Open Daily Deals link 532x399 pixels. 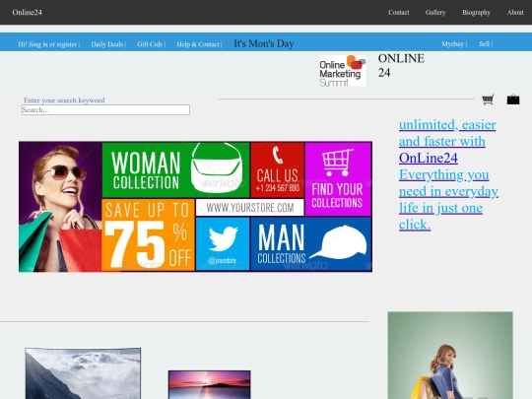(x=106, y=44)
